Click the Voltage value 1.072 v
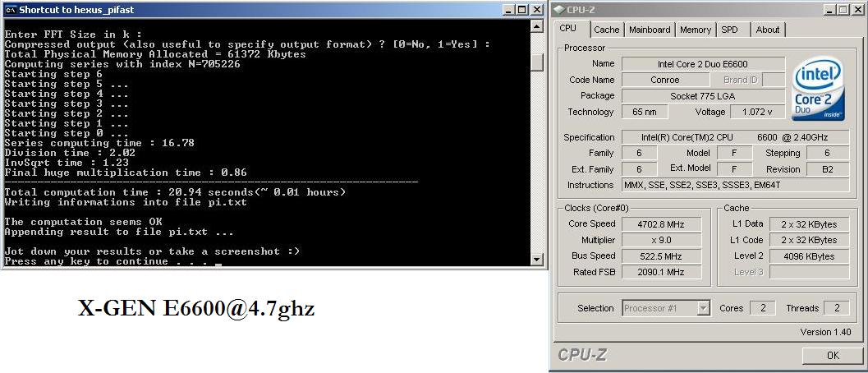 (x=757, y=112)
